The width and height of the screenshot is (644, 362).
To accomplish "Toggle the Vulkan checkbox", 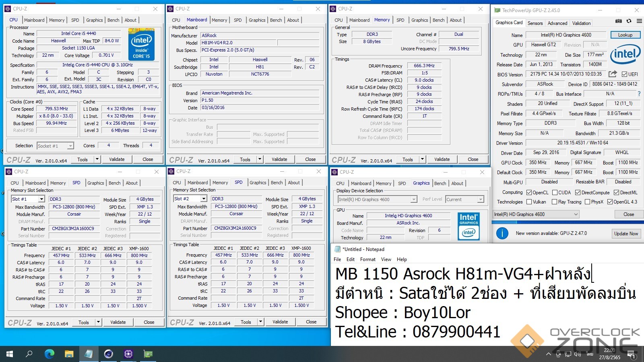I will coord(529,202).
